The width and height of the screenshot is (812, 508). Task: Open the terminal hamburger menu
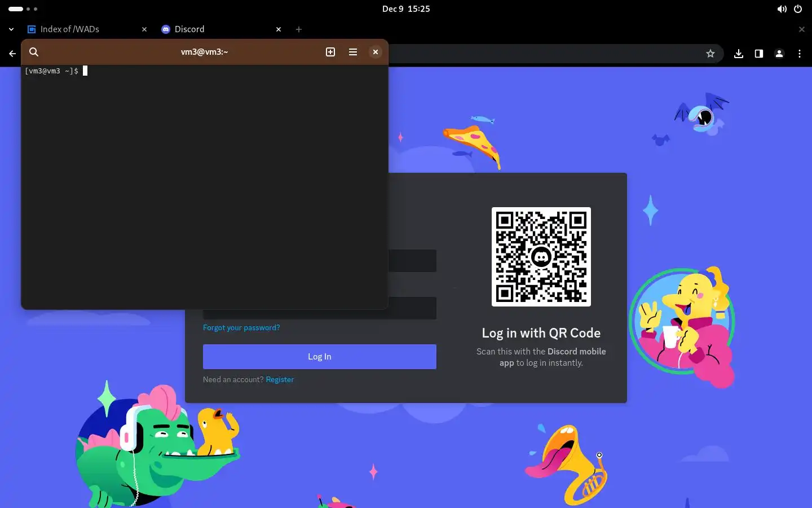(x=353, y=52)
